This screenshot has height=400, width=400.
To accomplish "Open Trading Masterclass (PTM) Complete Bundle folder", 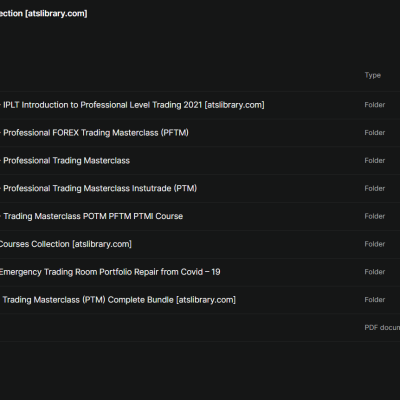I will pyautogui.click(x=119, y=300).
